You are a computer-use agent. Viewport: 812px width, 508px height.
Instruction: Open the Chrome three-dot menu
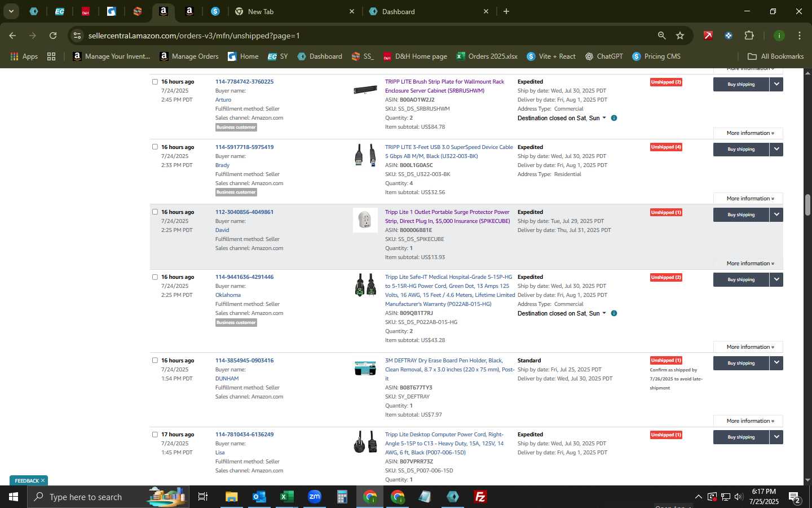(799, 36)
